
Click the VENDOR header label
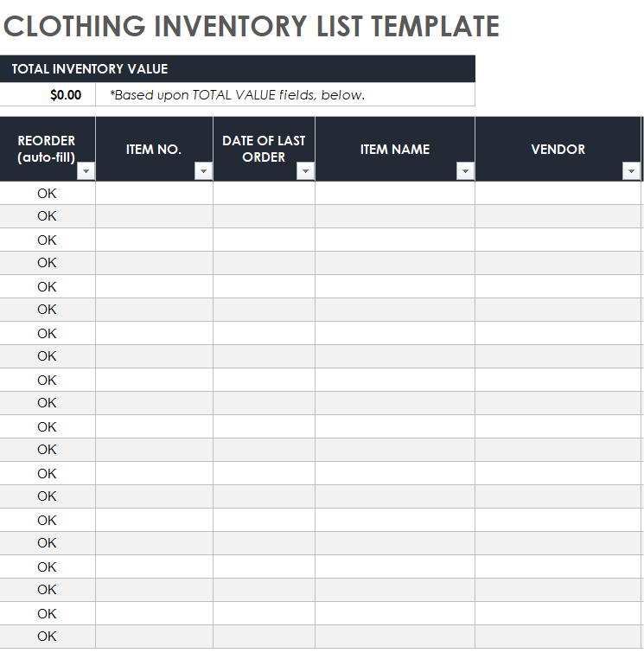coord(558,149)
